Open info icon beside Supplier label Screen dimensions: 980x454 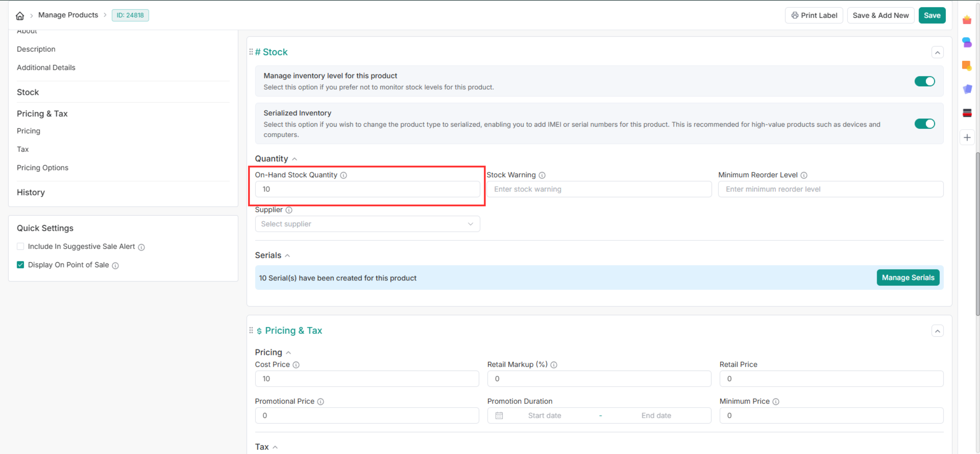coord(289,210)
